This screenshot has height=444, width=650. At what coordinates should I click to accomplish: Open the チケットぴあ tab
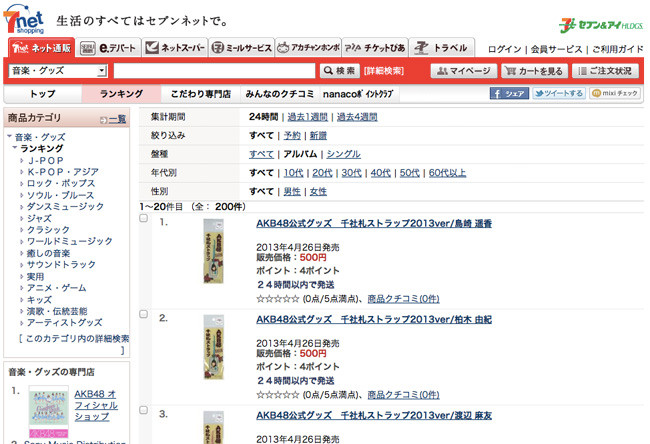click(375, 48)
